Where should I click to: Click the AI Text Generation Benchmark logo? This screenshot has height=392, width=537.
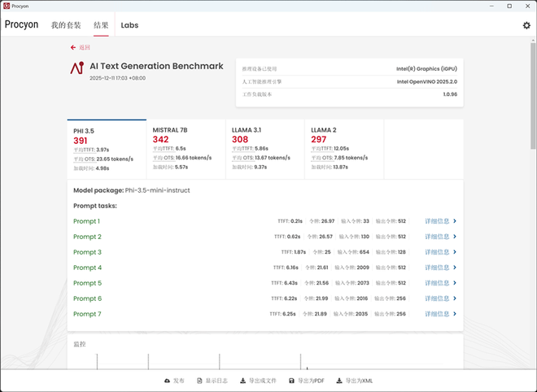pyautogui.click(x=77, y=68)
